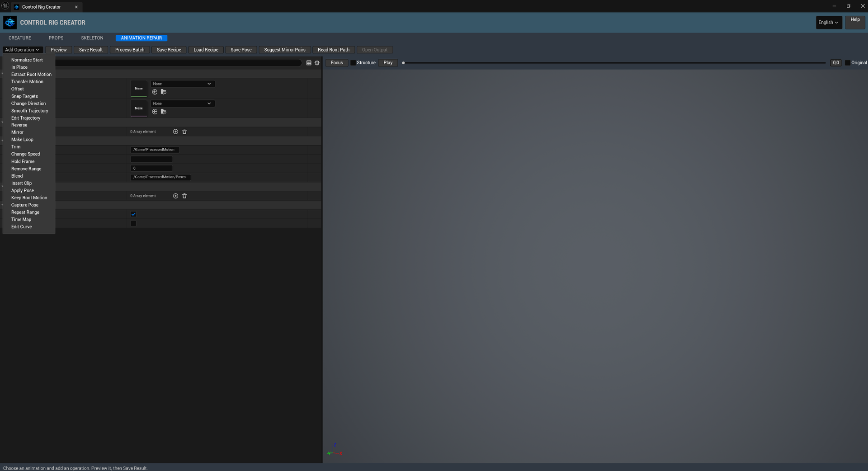Select Keep Root Motion operation

point(29,198)
